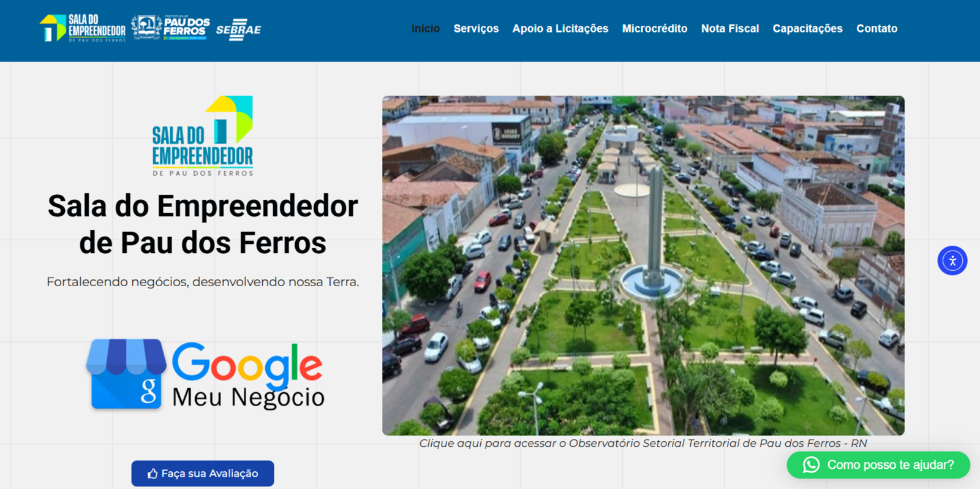Open Apoio a Licitações page
This screenshot has width=980, height=489.
560,28
